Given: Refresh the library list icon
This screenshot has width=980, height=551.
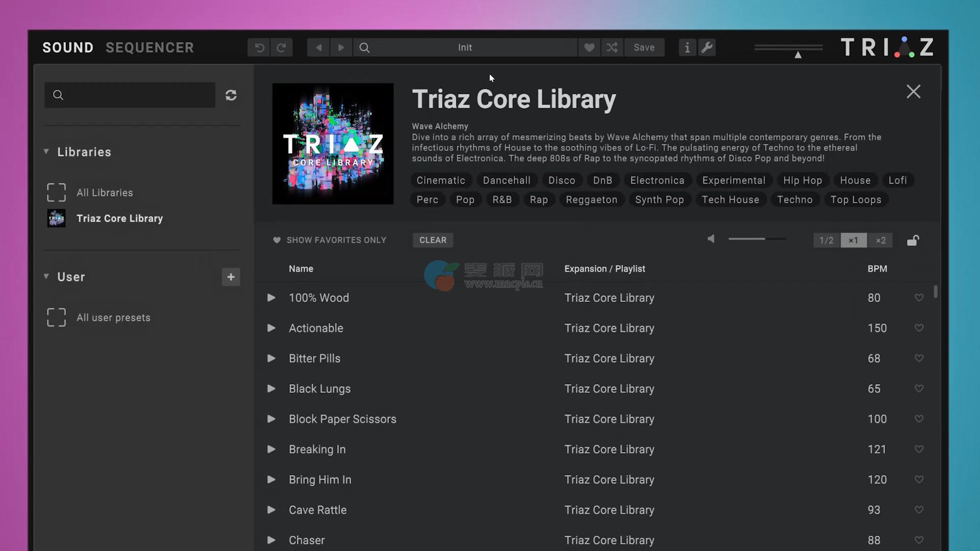Looking at the screenshot, I should pyautogui.click(x=231, y=95).
